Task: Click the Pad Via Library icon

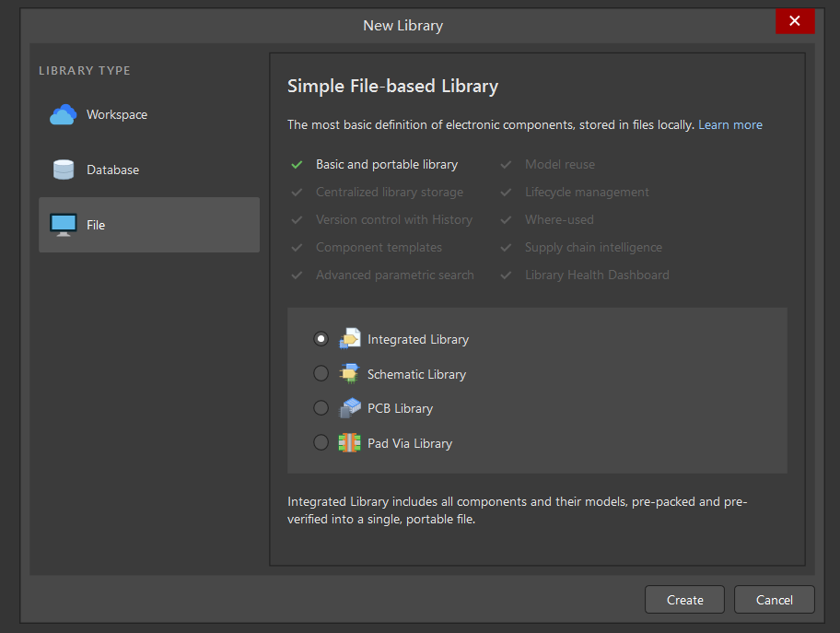Action: pos(349,443)
